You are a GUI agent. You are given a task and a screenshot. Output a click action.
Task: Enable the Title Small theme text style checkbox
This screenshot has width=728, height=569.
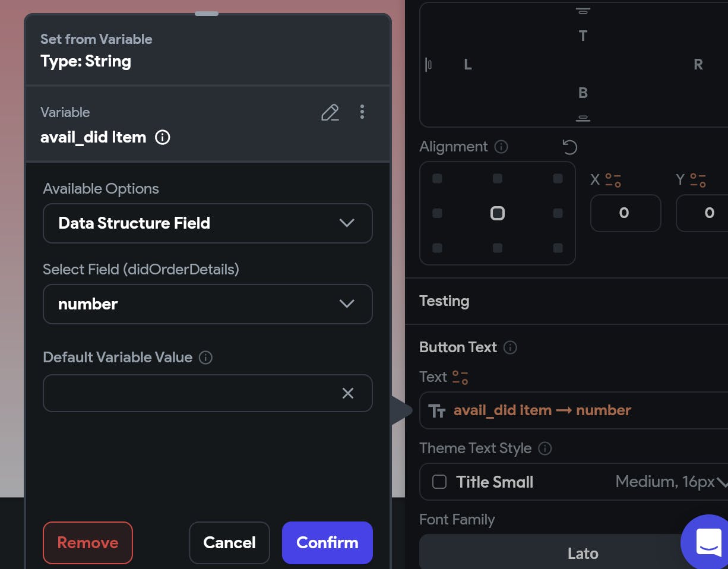(x=439, y=482)
